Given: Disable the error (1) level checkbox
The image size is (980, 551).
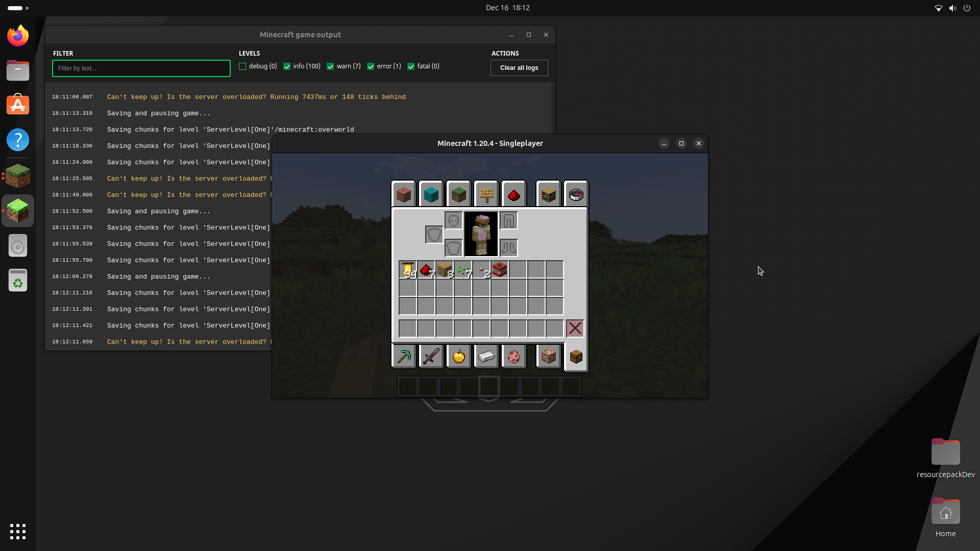Looking at the screenshot, I should (371, 66).
